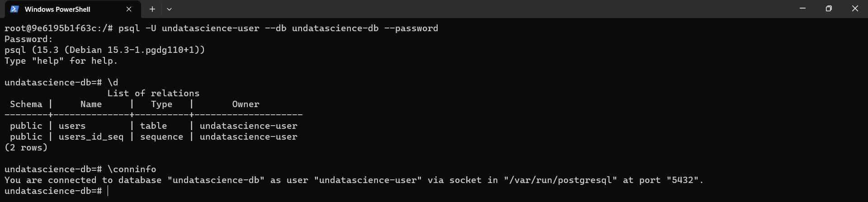The height and width of the screenshot is (202, 868).
Task: Click the PowerShell icon in the tab
Action: [14, 9]
